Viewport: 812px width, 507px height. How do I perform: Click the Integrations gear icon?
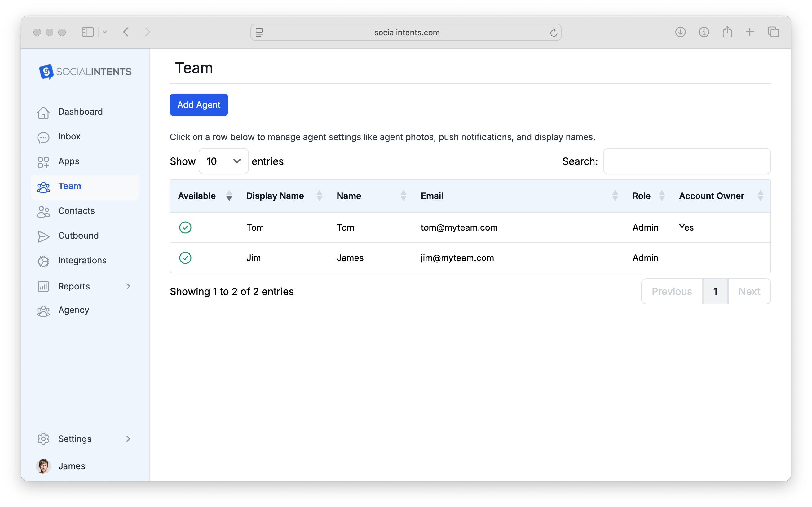click(x=43, y=261)
